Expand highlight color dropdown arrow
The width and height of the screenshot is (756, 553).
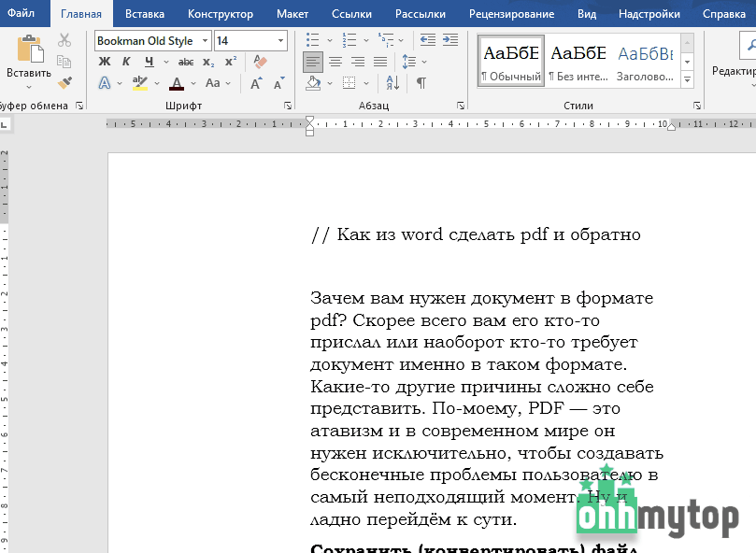(157, 83)
